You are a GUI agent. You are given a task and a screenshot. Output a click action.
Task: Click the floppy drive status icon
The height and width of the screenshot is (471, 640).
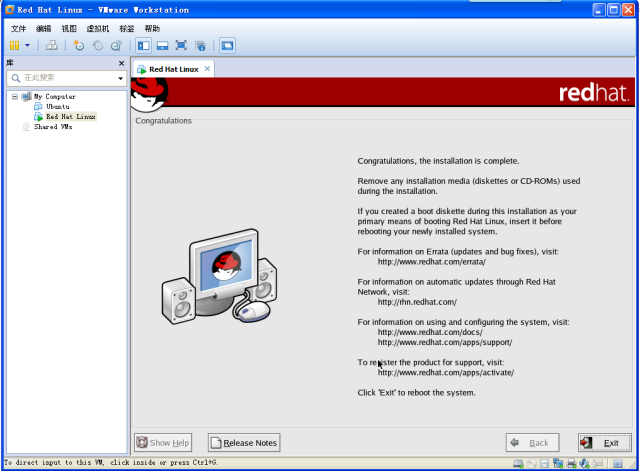click(544, 464)
